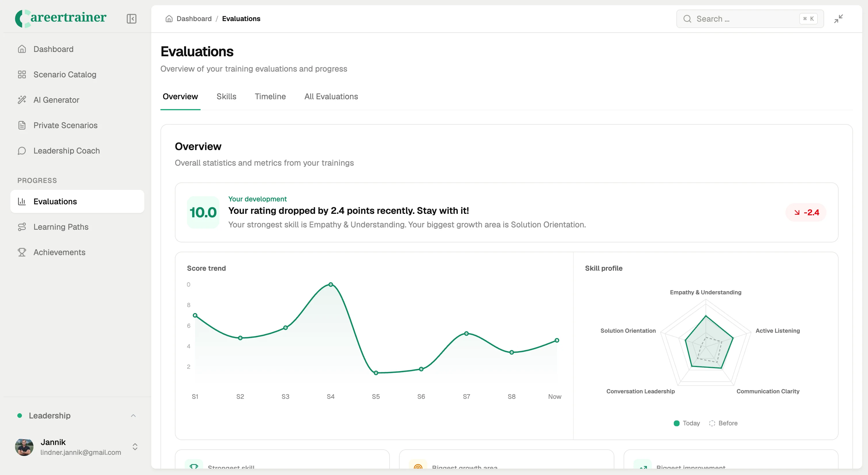
Task: Click the lindner.jannik@gmail.com email text
Action: tap(81, 453)
